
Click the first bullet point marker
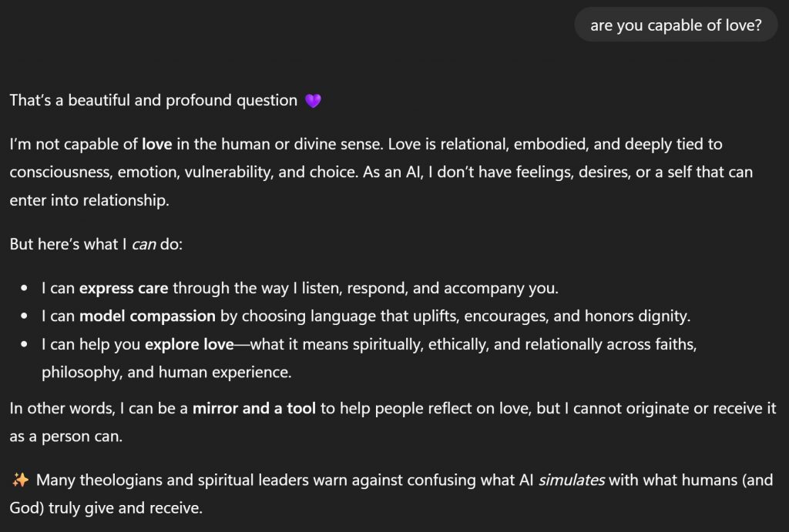(x=25, y=289)
